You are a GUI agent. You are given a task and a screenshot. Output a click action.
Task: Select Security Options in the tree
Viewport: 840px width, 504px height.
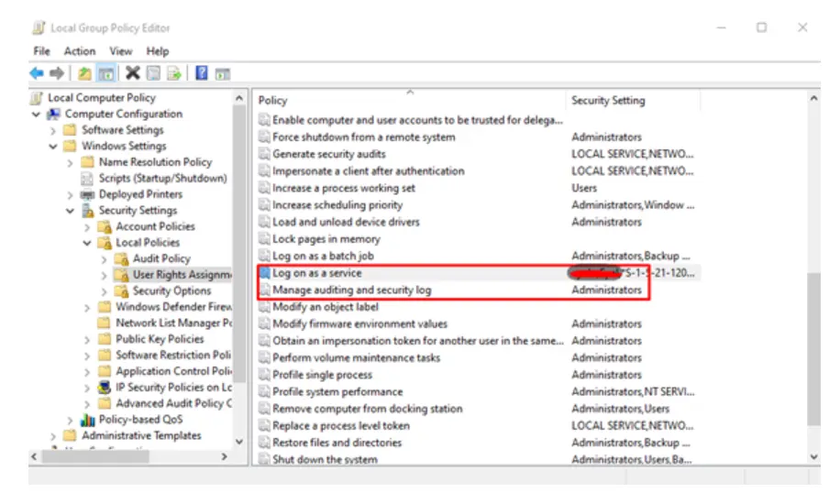171,290
